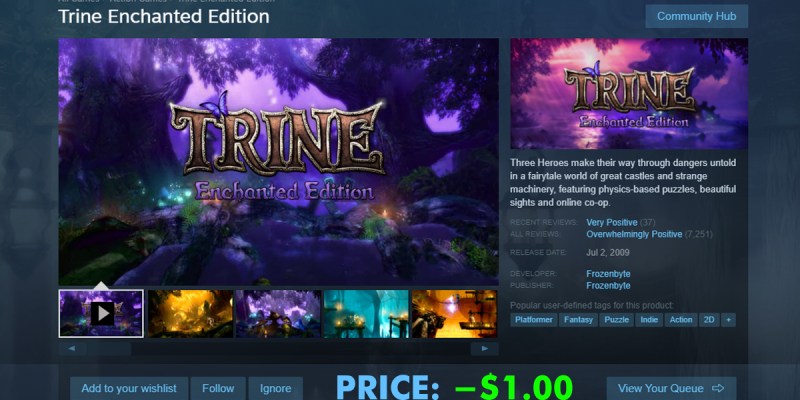The image size is (800, 400).
Task: Open Very Positive recent reviews link
Action: 612,222
